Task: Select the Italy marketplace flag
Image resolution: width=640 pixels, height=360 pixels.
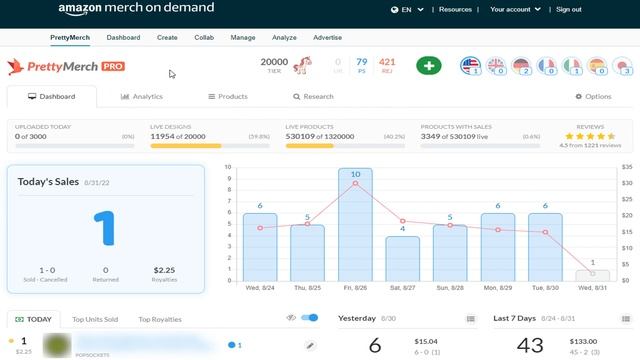Action: 572,66
